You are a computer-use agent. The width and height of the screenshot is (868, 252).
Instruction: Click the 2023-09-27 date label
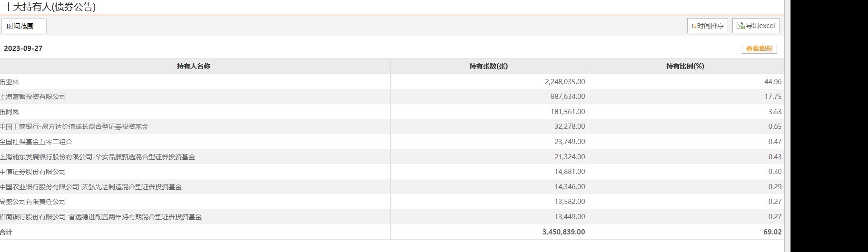23,48
